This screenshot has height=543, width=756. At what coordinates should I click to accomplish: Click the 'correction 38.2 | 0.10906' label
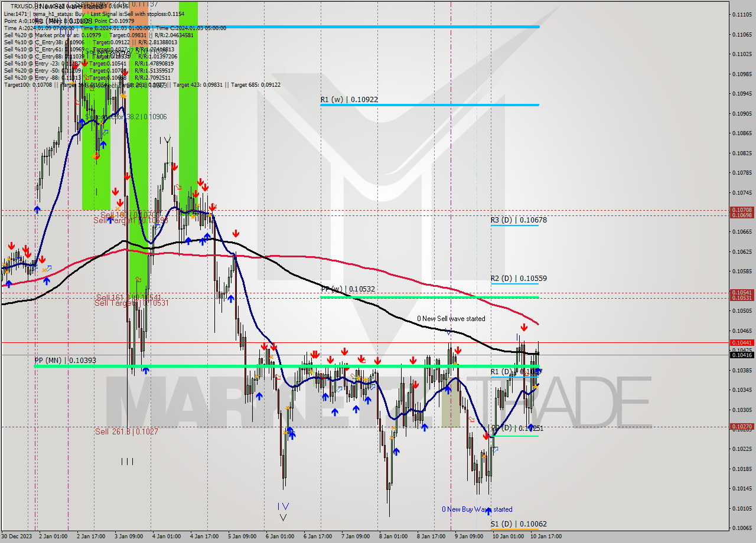[131, 117]
